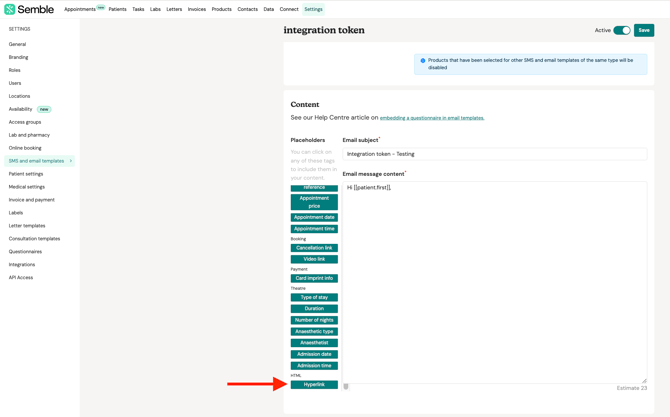Image resolution: width=670 pixels, height=417 pixels.
Task: Open the Products menu item
Action: (x=221, y=9)
